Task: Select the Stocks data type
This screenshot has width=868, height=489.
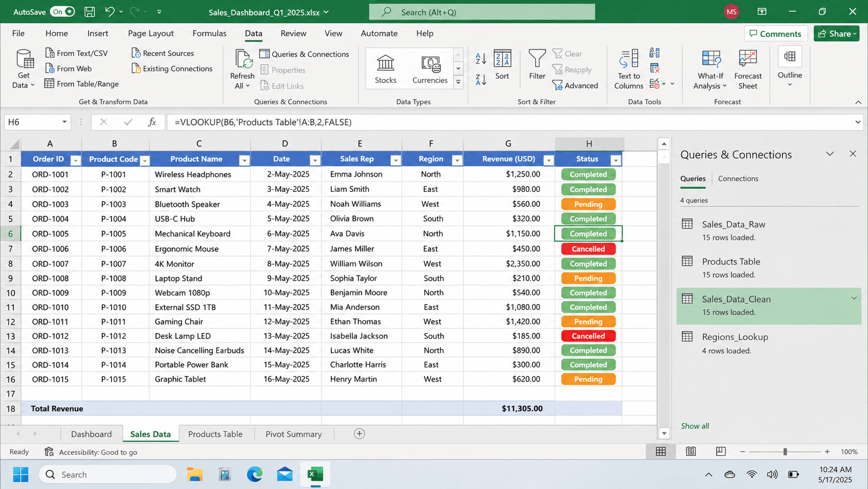Action: click(386, 69)
